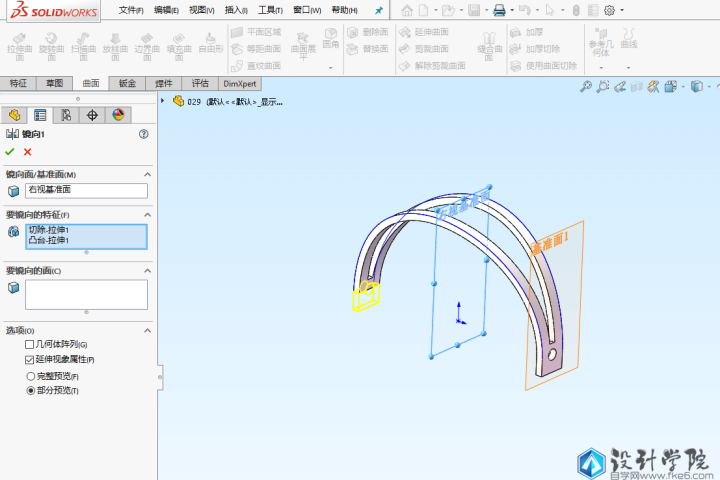Image resolution: width=720 pixels, height=480 pixels.
Task: Switch to the 钣金 tab
Action: pyautogui.click(x=127, y=83)
